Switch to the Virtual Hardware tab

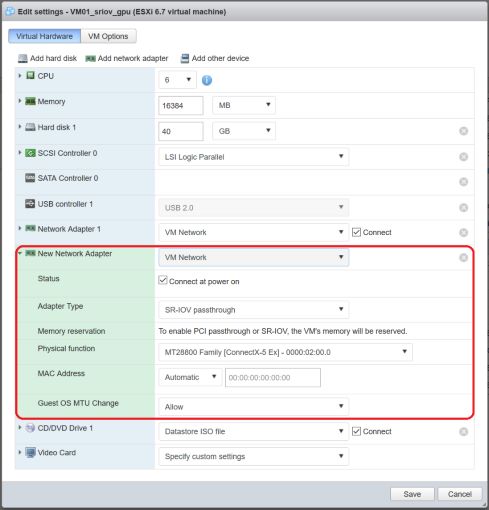[44, 36]
